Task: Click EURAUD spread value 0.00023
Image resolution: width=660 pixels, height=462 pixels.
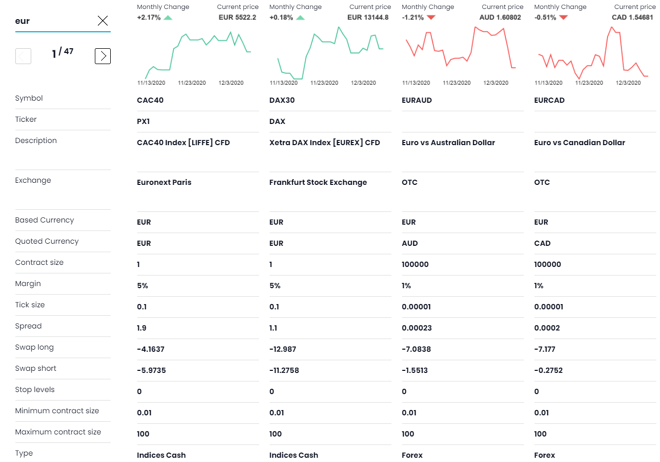Action: tap(417, 328)
